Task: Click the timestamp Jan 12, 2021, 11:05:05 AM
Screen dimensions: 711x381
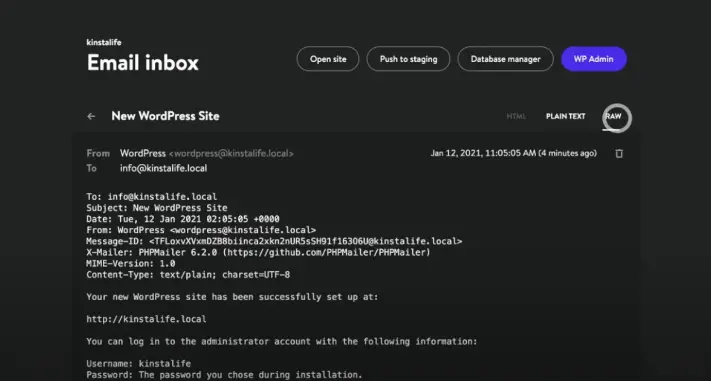Action: pyautogui.click(x=483, y=153)
